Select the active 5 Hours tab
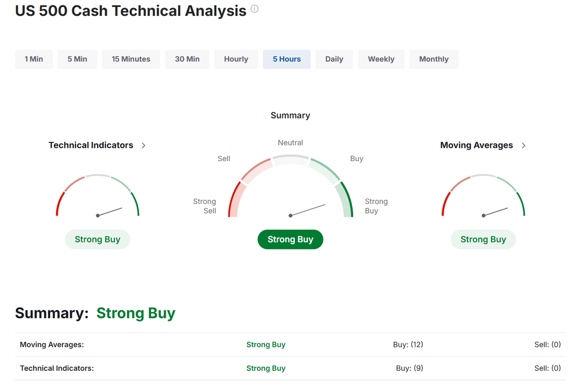583x392 pixels. point(287,59)
